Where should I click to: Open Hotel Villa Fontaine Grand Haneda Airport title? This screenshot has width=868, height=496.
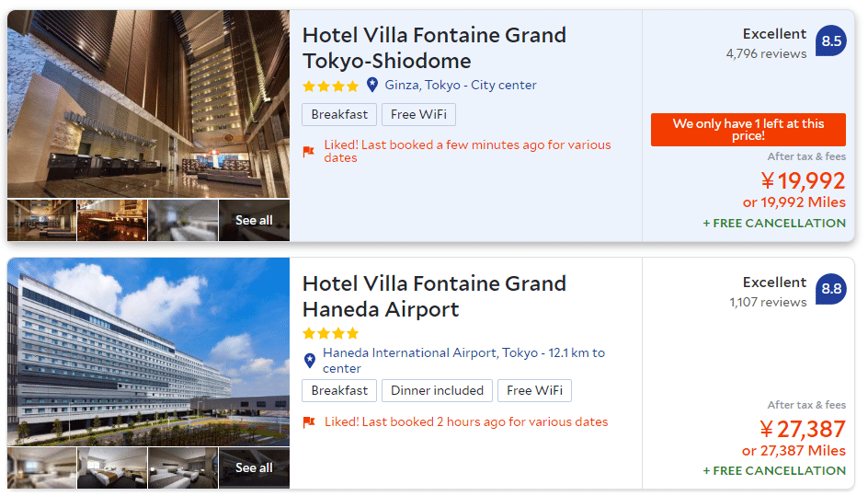[434, 295]
